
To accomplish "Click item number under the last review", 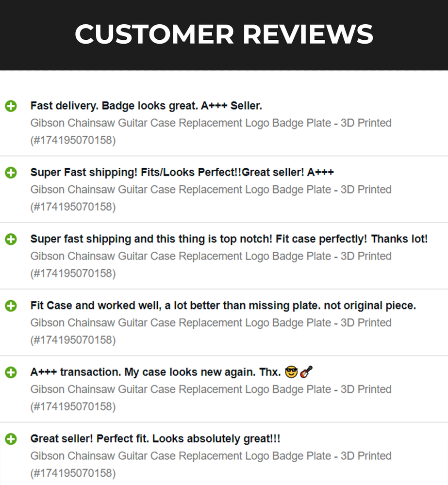I will pos(73,473).
